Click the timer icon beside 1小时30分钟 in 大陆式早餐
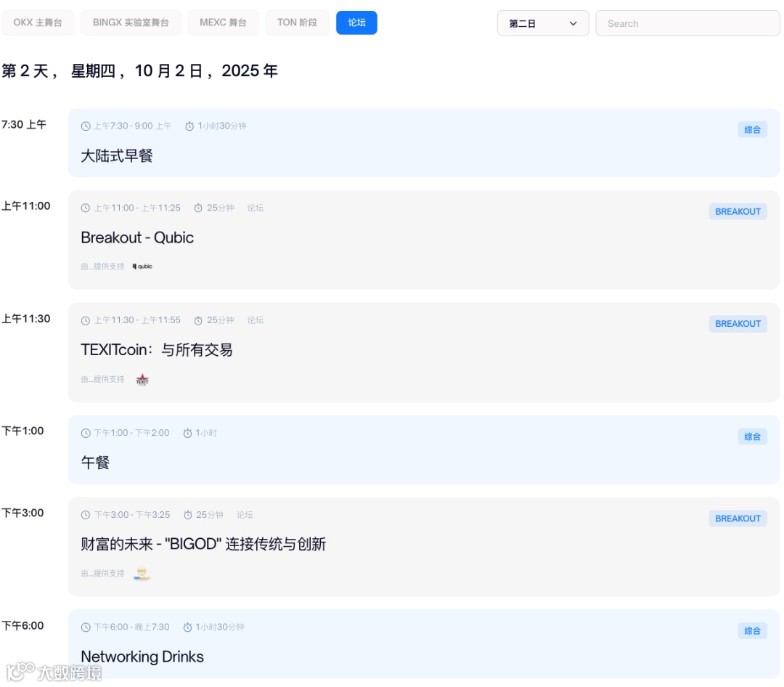The height and width of the screenshot is (687, 784). point(189,126)
